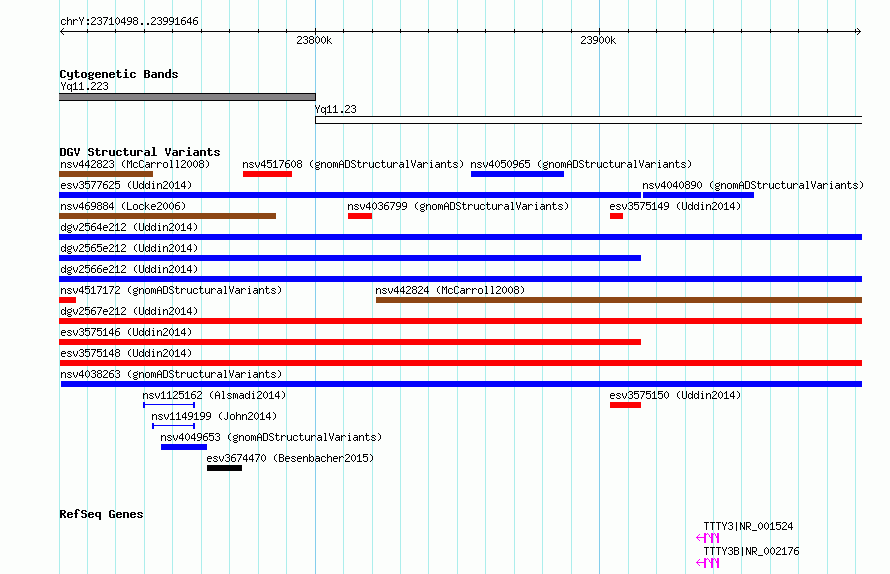Open the nsv469884 (Locke2006) label
Viewport: 890px width, 574px height.
click(x=123, y=206)
